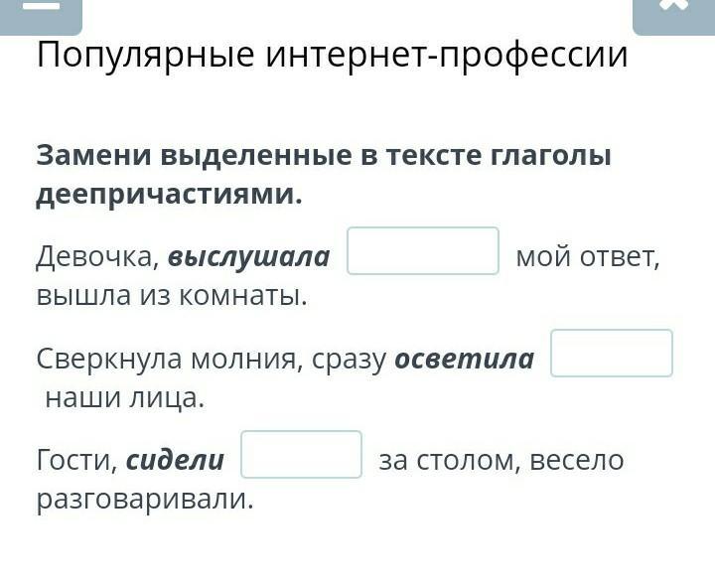The width and height of the screenshot is (715, 588).
Task: Click the instruction line starting with Замени
Action: tap(324, 155)
